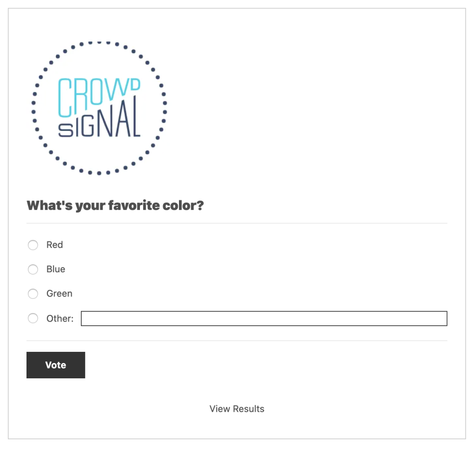Select the Blue radio button
Image resolution: width=476 pixels, height=450 pixels.
pos(33,269)
